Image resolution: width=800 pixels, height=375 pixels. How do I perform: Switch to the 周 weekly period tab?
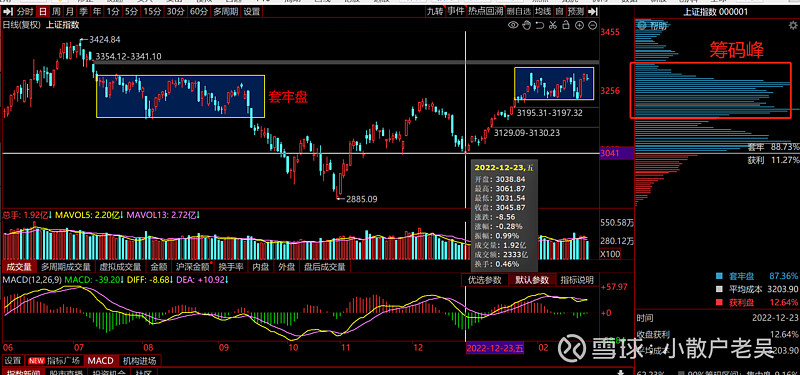point(56,12)
